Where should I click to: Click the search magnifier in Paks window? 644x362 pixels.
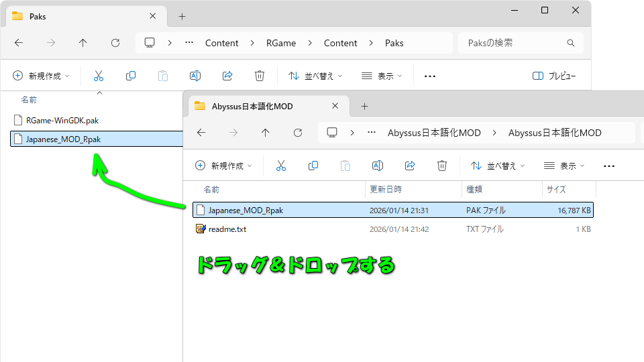tap(570, 43)
